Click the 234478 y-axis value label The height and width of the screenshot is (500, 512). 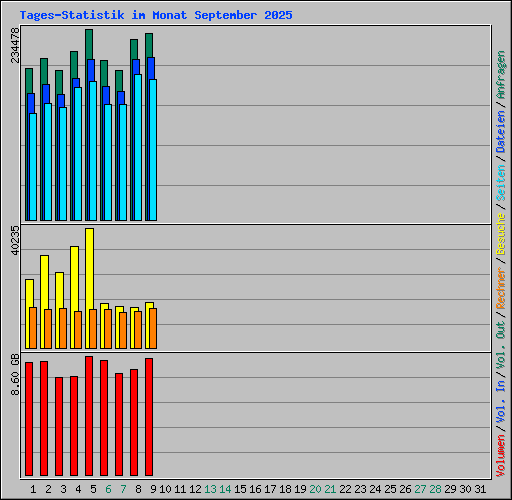click(x=15, y=45)
